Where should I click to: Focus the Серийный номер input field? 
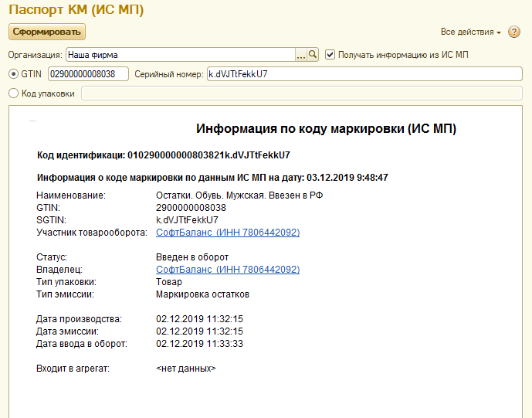click(363, 74)
